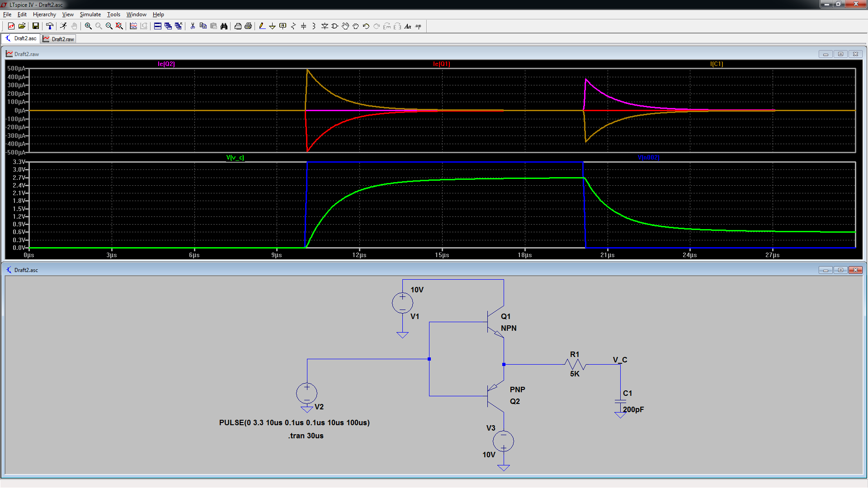
Task: Select the Drag closed-hand tool
Action: click(356, 26)
